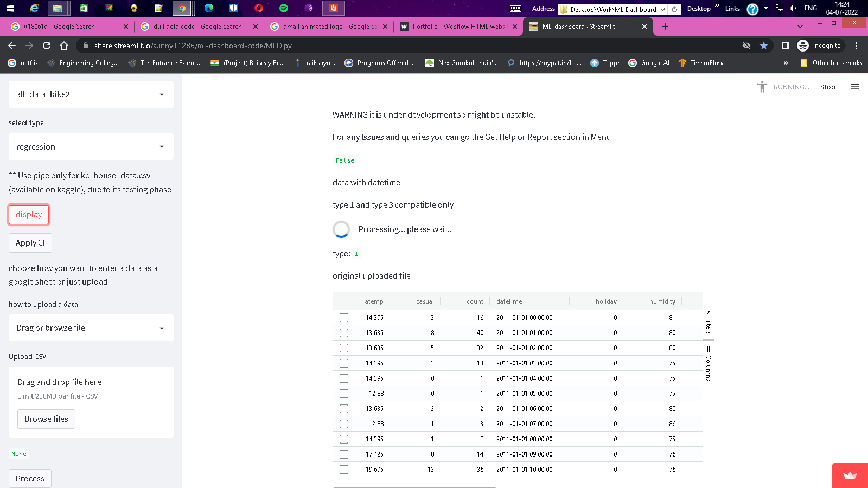Image resolution: width=868 pixels, height=488 pixels.
Task: Reload the current page
Action: [x=47, y=46]
